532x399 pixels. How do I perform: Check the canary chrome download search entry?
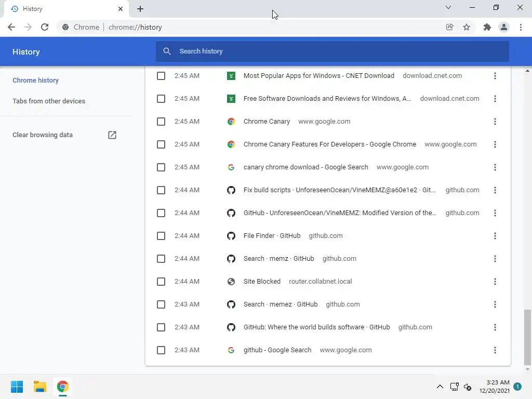coord(161,167)
